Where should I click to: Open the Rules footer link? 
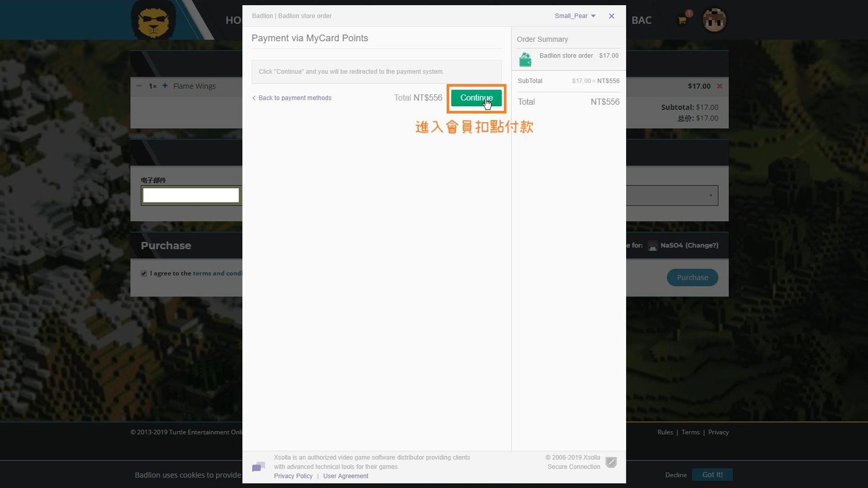click(x=665, y=432)
